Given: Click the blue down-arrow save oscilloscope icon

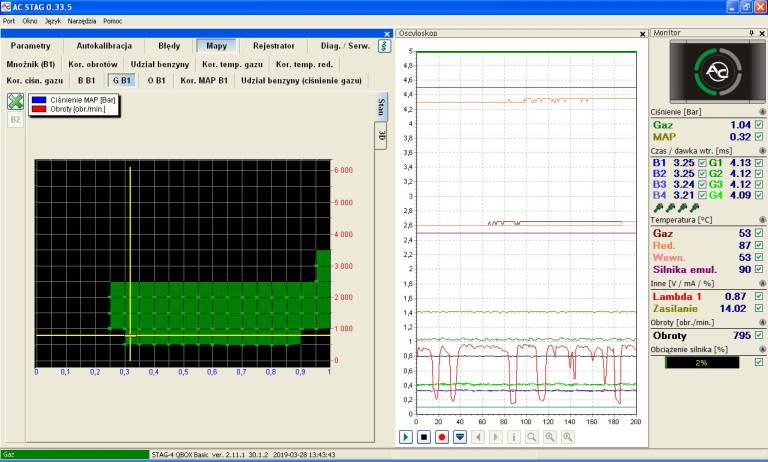Looking at the screenshot, I should 459,437.
